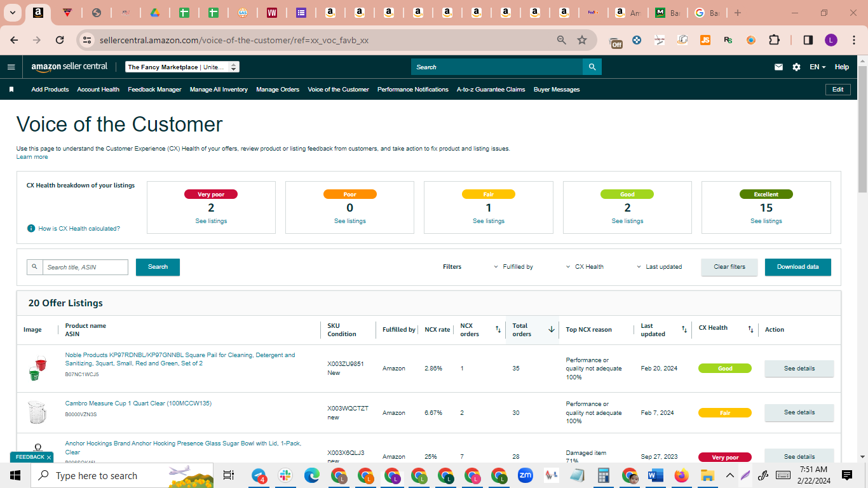Open Zoom from the taskbar
The image size is (868, 488).
(x=526, y=475)
